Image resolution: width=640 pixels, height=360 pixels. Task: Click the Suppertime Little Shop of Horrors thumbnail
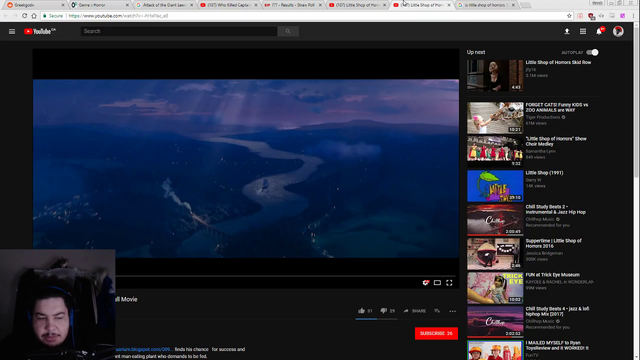[x=495, y=254]
